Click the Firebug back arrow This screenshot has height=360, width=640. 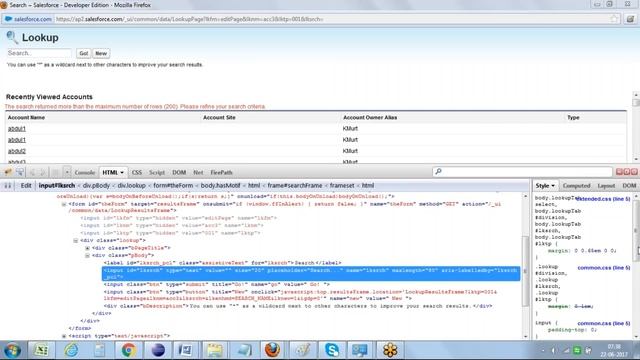click(32, 172)
